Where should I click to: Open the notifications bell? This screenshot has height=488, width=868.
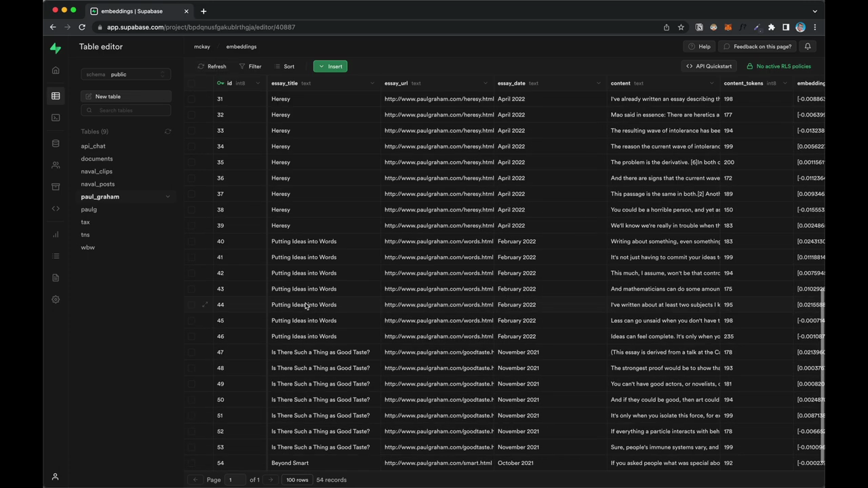[x=808, y=47]
